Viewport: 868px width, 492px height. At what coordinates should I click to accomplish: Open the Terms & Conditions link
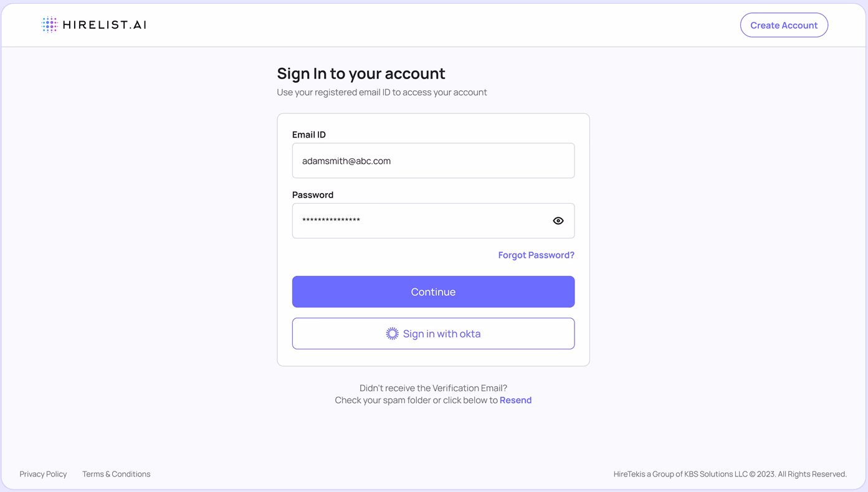117,474
